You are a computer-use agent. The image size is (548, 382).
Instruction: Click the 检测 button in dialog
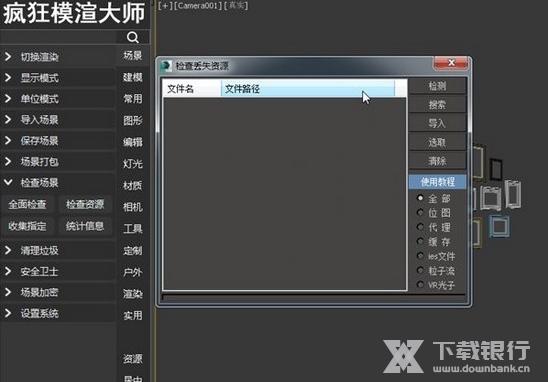tap(438, 86)
